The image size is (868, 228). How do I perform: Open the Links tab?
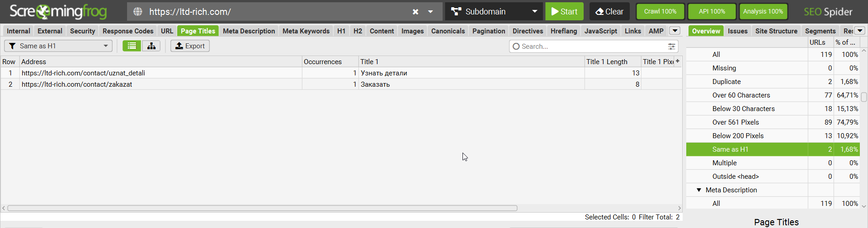coord(632,31)
